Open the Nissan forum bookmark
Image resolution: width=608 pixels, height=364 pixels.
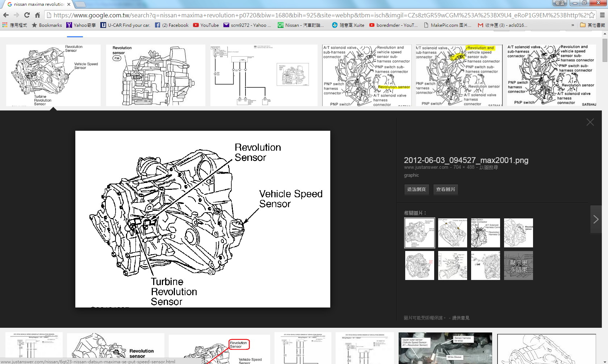click(301, 25)
